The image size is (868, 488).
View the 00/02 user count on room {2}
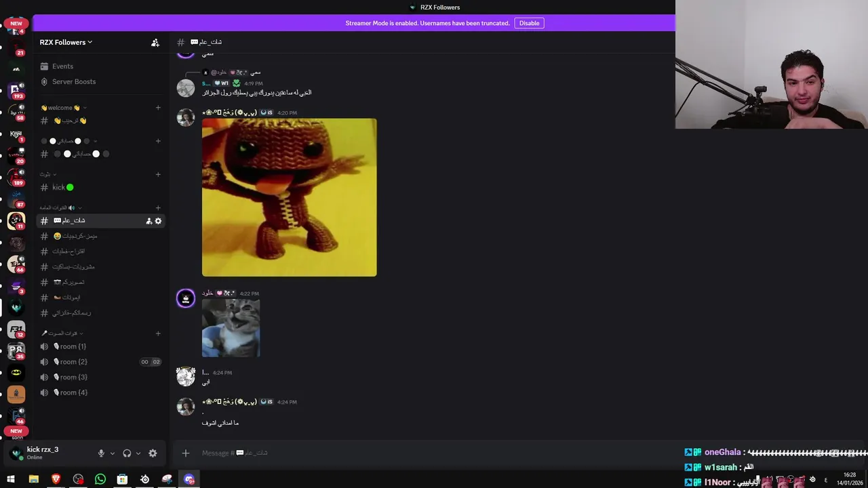[x=151, y=362]
